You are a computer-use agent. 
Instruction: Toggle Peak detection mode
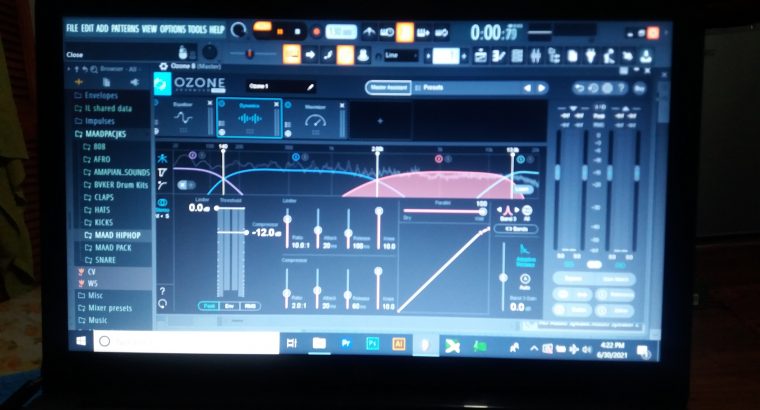[209, 306]
